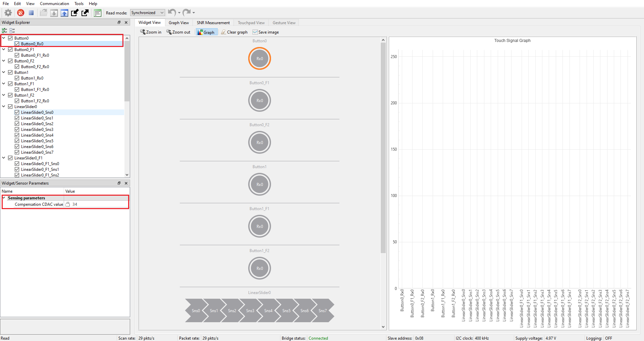Switch to the Touchpad View tab
Screen dimensions: 644x341
pyautogui.click(x=251, y=23)
